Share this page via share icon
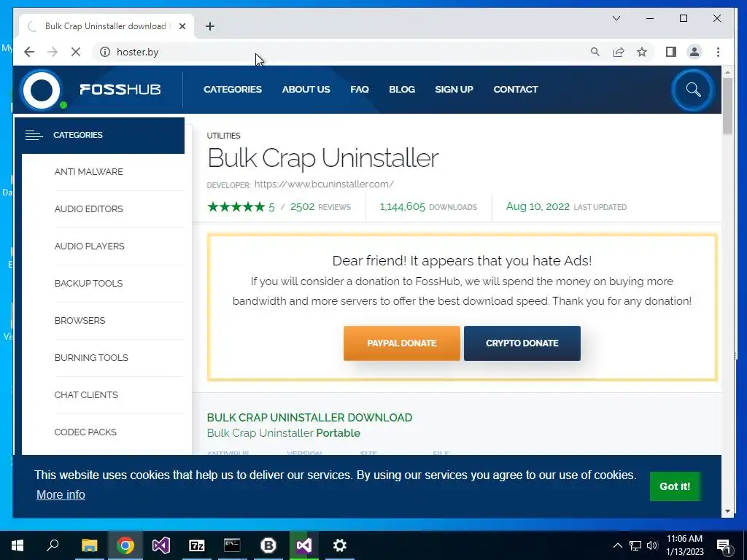Image resolution: width=747 pixels, height=560 pixels. 619,52
